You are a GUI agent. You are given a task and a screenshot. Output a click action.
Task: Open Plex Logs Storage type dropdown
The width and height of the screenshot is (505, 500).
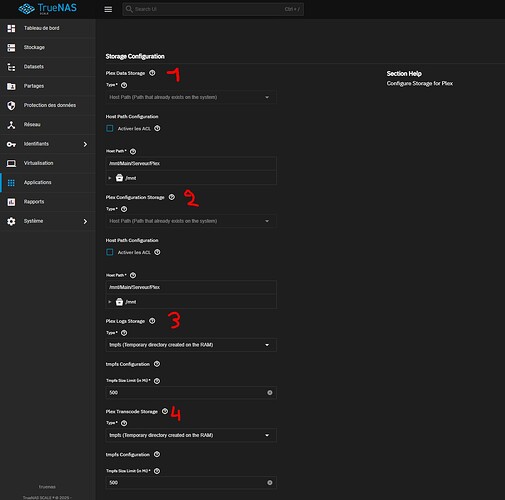(191, 345)
